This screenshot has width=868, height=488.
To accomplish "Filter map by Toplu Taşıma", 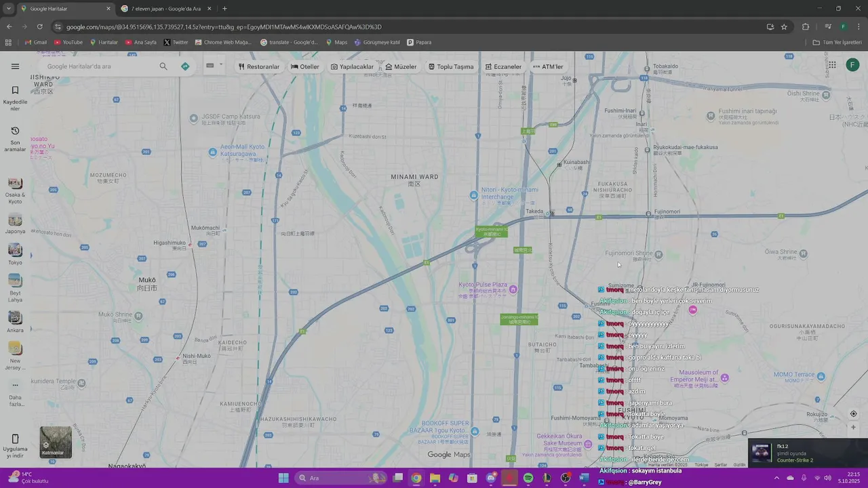I will 451,66.
